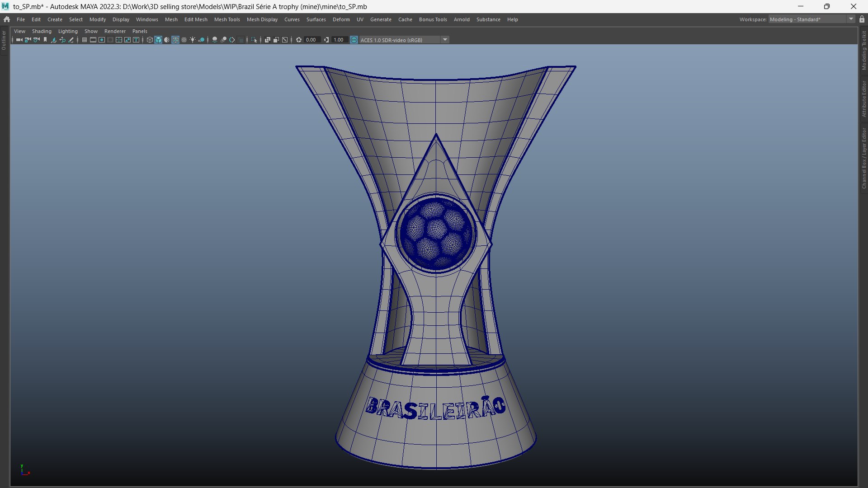
Task: Toggle the Lock Camera icon
Action: 28,40
